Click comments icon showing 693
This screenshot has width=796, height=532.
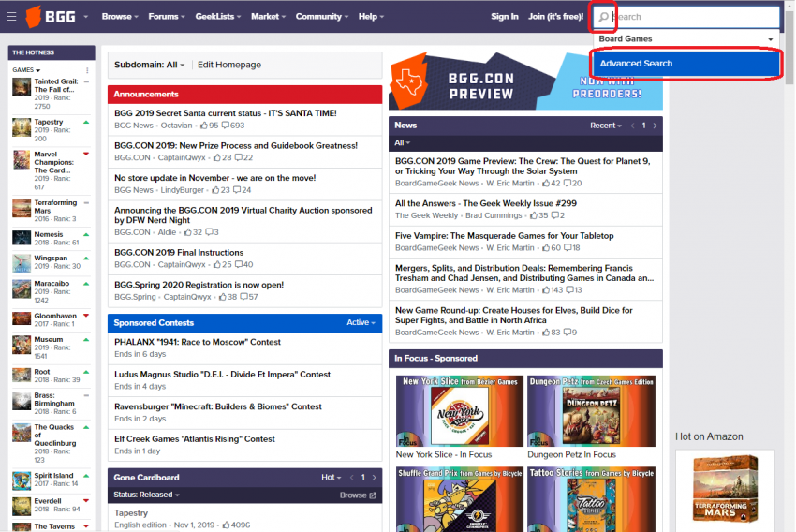[x=226, y=126]
